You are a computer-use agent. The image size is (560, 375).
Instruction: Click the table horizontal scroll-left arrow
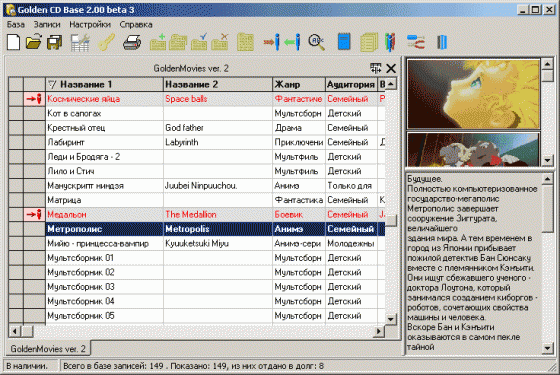(x=14, y=331)
